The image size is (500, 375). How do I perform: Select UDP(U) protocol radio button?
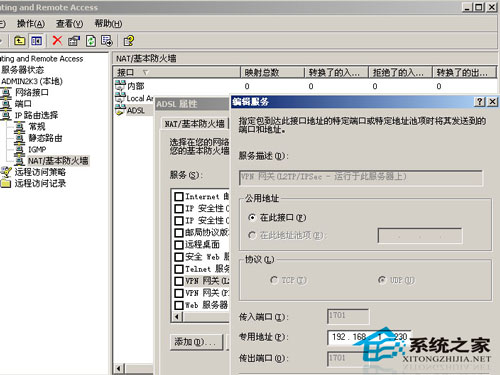click(382, 280)
